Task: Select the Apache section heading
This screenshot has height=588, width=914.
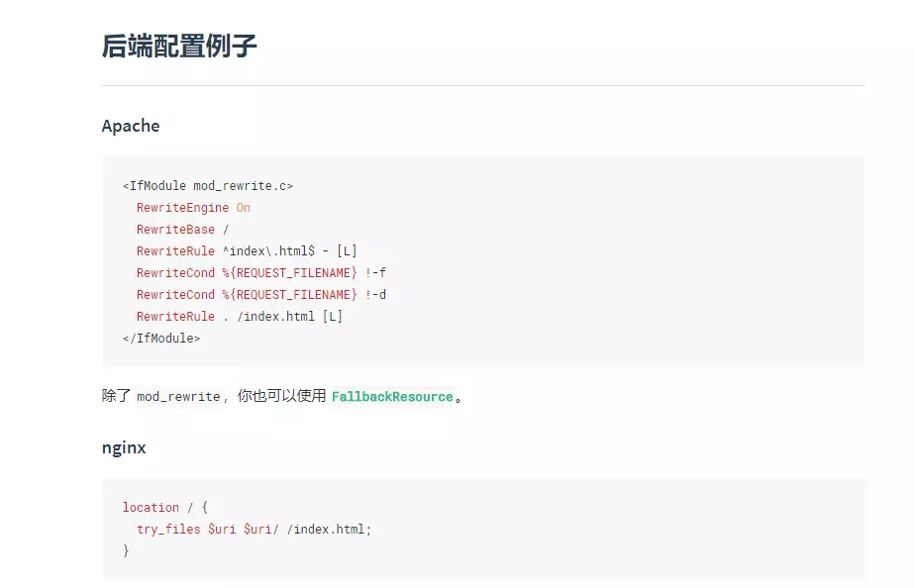Action: (131, 126)
